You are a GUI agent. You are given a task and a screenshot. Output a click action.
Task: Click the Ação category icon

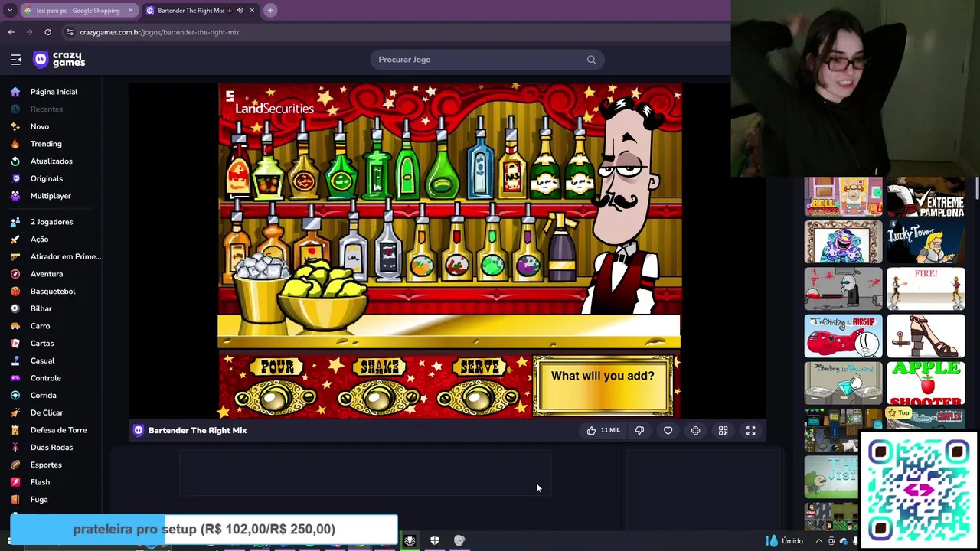tap(15, 240)
